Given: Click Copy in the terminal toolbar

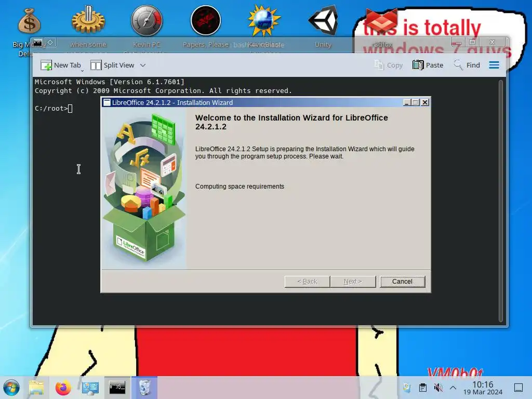Looking at the screenshot, I should click(389, 65).
